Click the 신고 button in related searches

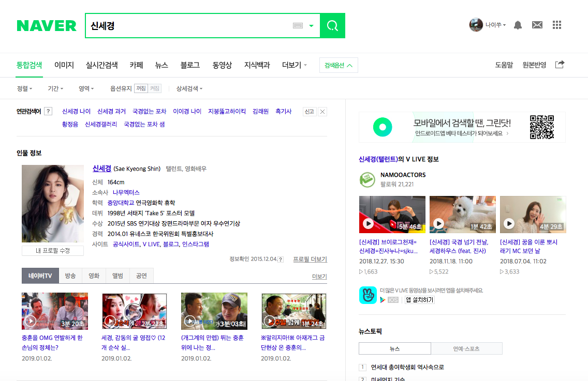coord(310,111)
